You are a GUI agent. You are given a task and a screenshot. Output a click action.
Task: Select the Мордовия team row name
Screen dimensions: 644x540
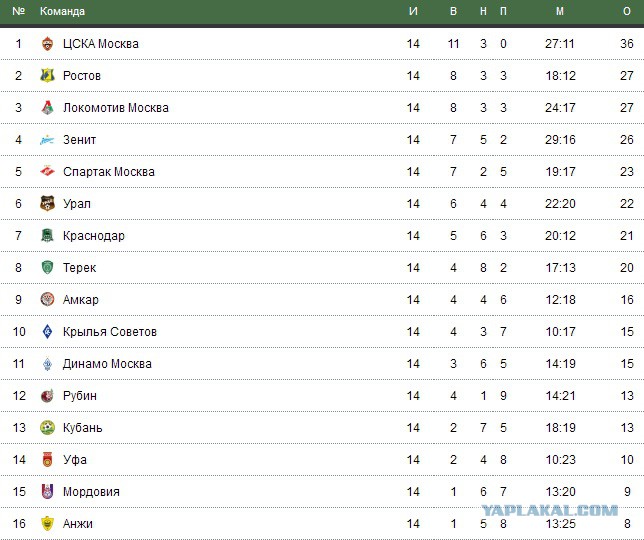(x=91, y=492)
